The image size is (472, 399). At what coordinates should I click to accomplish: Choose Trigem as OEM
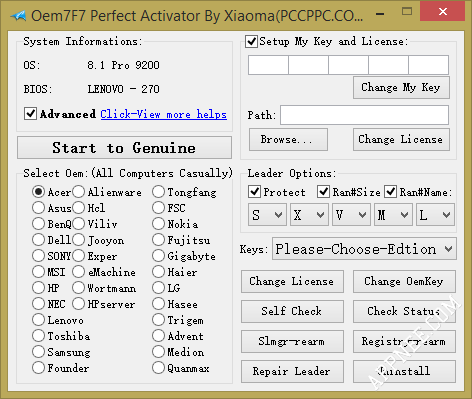coord(158,320)
